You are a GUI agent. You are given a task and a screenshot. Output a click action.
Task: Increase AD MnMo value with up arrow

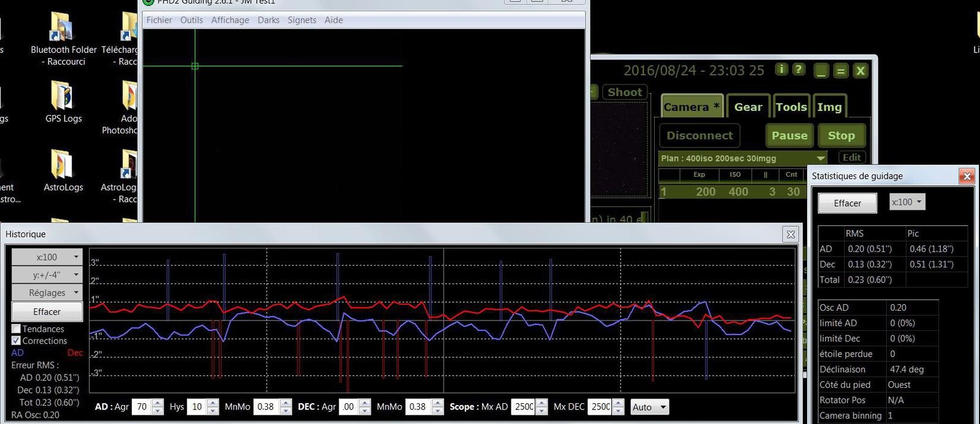285,403
